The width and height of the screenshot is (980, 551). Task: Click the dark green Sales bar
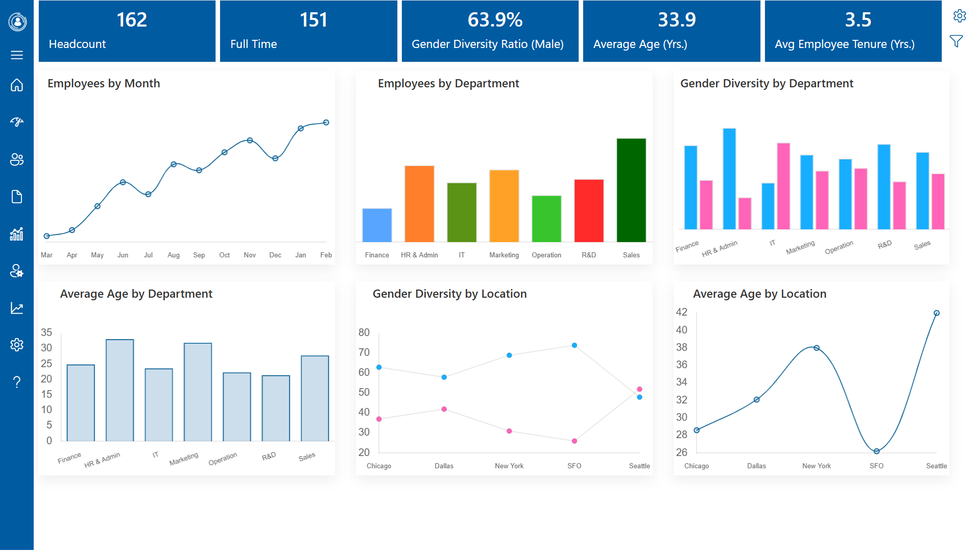point(631,190)
